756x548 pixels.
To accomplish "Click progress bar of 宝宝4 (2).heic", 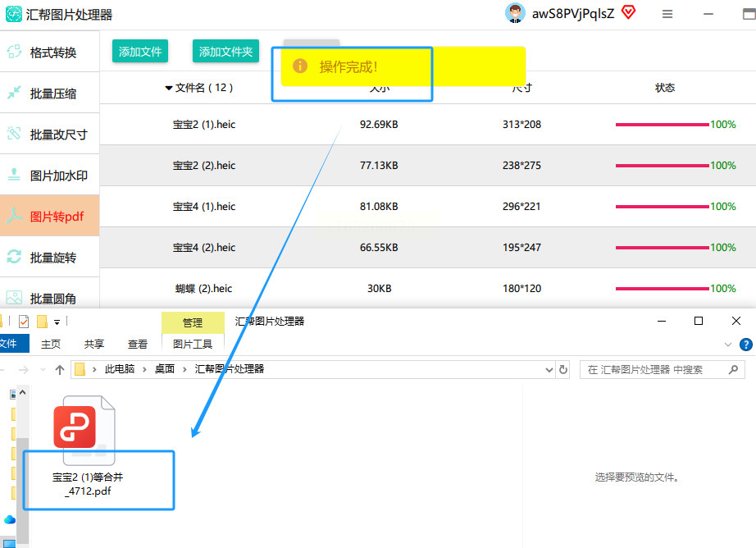I will (663, 248).
